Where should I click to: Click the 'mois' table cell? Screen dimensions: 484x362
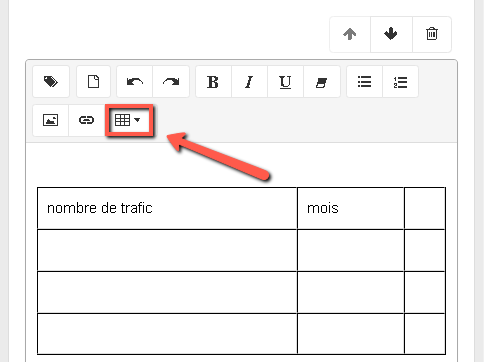pyautogui.click(x=351, y=208)
